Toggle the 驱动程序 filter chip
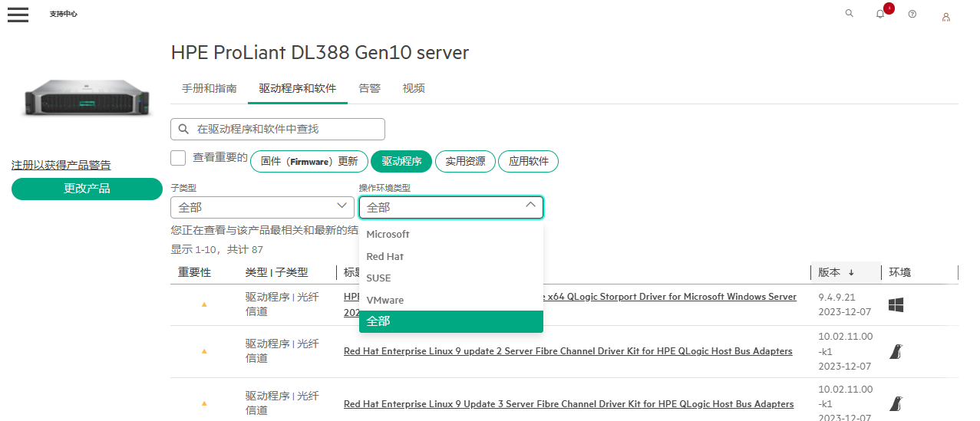 tap(401, 161)
